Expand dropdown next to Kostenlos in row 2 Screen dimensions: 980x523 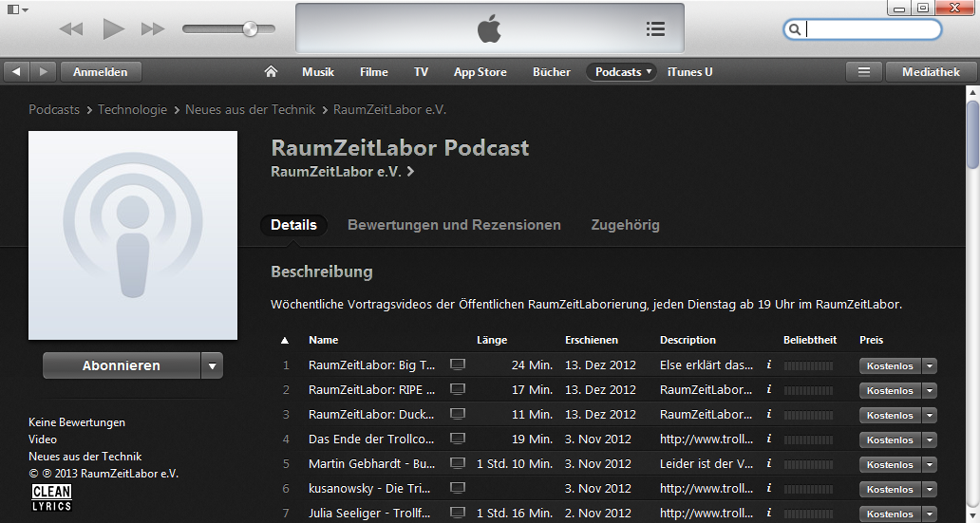pos(930,390)
